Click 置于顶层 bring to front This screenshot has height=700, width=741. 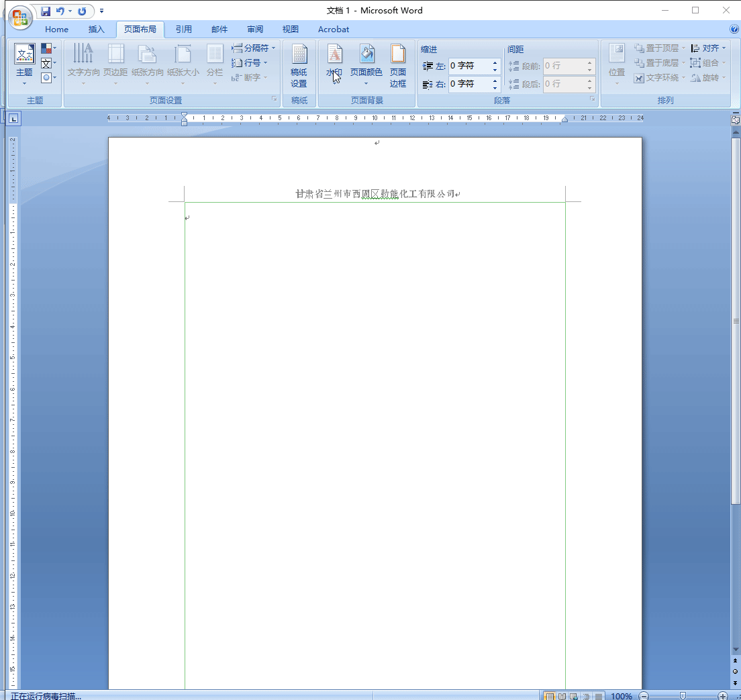(659, 48)
